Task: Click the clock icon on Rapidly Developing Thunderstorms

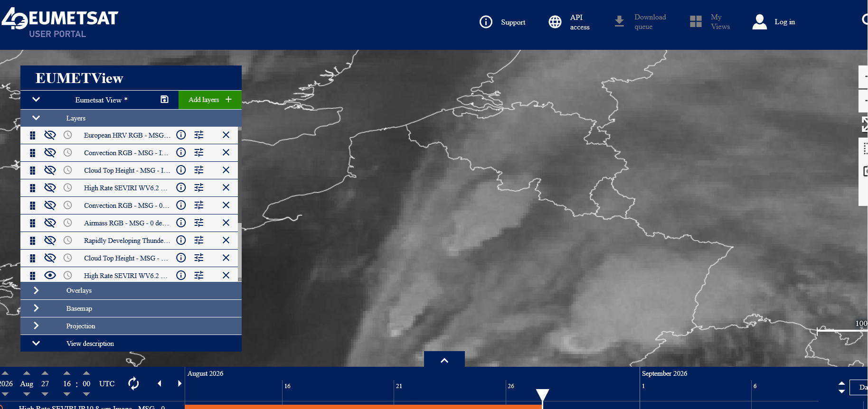Action: tap(68, 240)
